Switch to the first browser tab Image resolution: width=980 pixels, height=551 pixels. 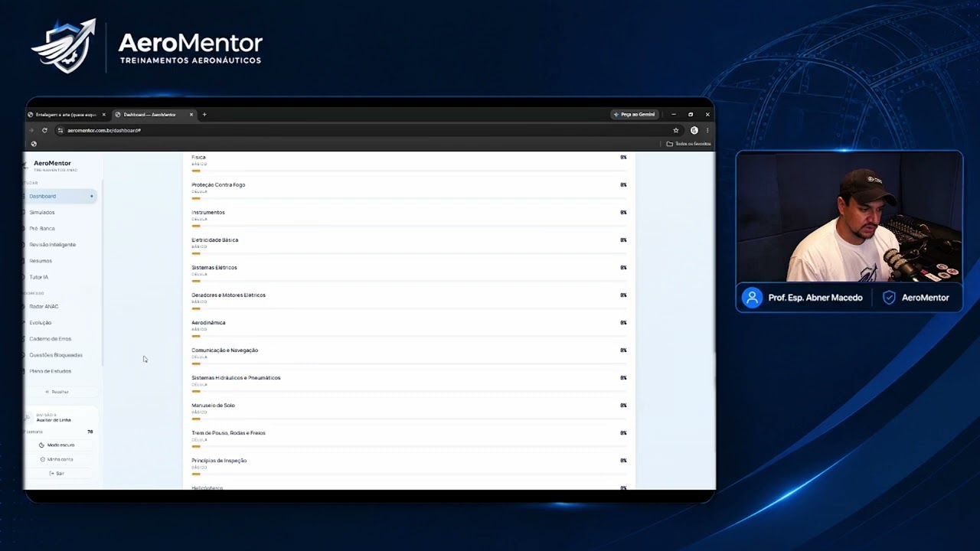(66, 115)
